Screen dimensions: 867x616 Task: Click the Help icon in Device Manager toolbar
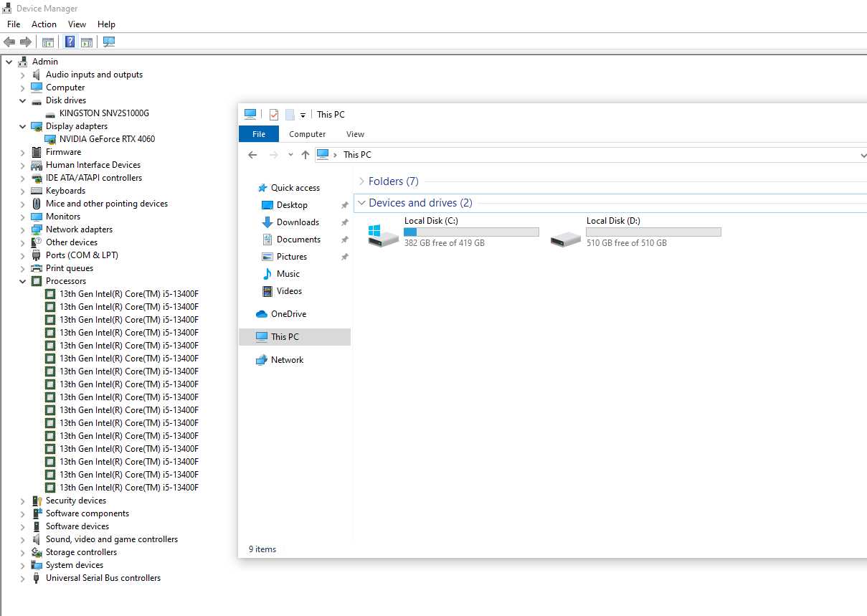70,42
